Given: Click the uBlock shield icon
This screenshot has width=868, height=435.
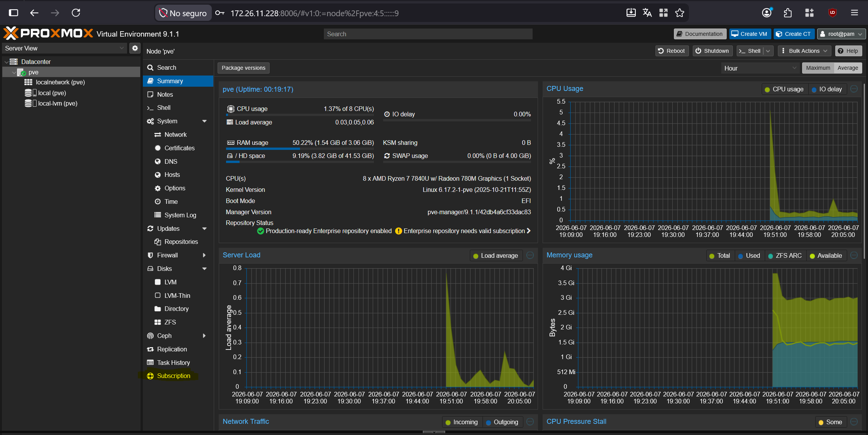Looking at the screenshot, I should pos(832,13).
